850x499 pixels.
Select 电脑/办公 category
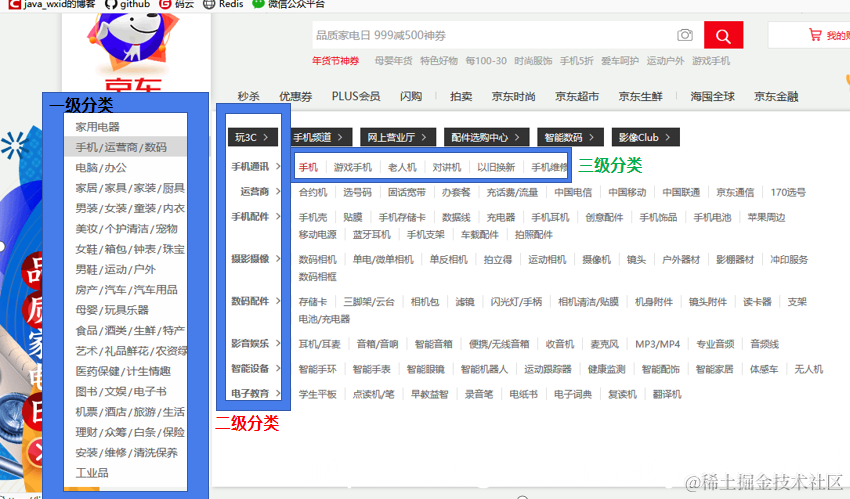[x=101, y=167]
